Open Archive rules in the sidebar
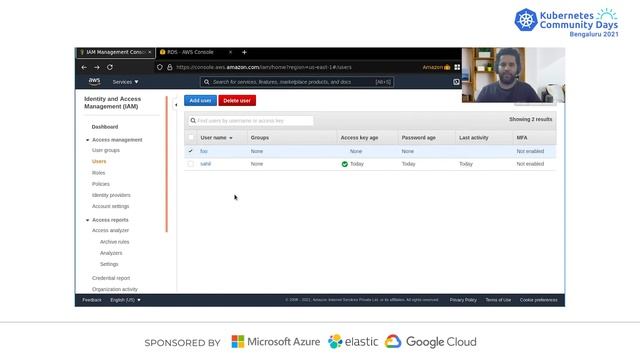This screenshot has height=360, width=640. (114, 242)
